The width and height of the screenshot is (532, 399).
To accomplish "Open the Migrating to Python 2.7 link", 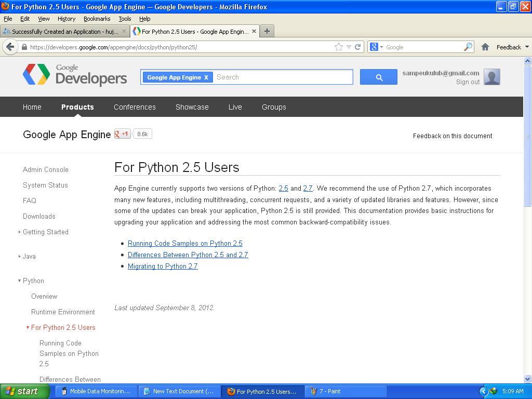I will 163,266.
